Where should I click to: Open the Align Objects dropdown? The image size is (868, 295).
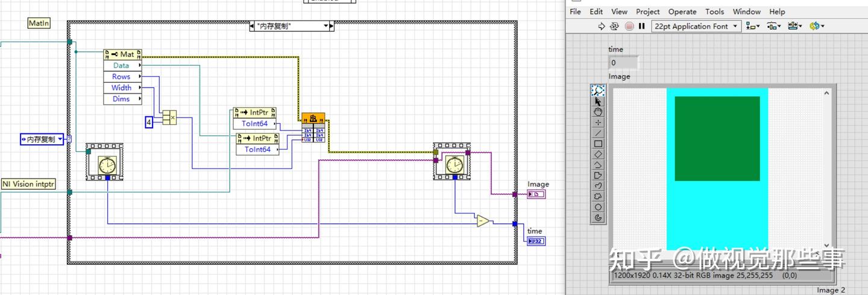753,26
